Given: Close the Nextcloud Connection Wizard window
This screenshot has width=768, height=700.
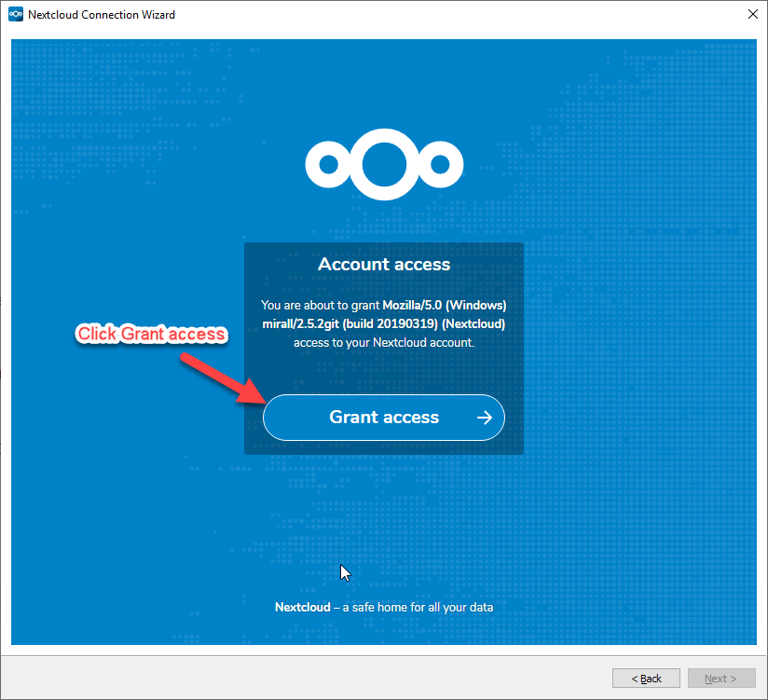Looking at the screenshot, I should pos(753,14).
